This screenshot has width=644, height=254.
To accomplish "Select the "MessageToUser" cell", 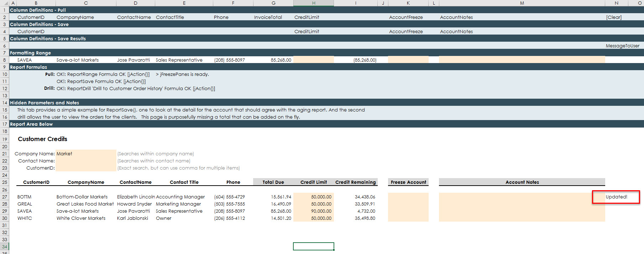I will 623,46.
